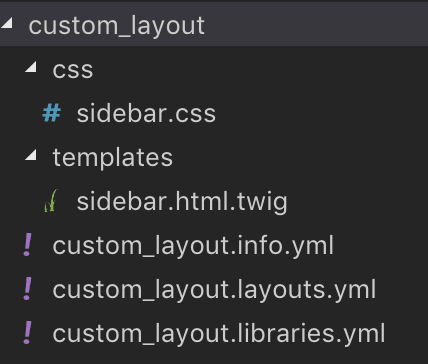Click the YAML icon beside custom_layout.libraries.yml

point(28,333)
